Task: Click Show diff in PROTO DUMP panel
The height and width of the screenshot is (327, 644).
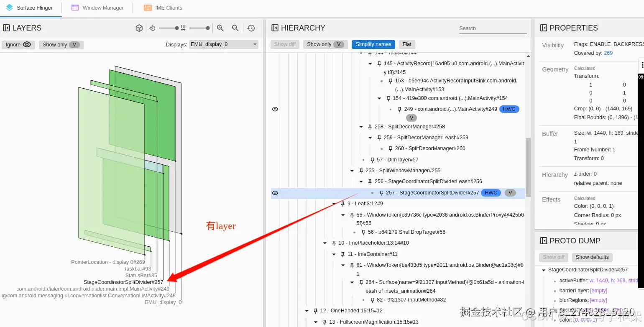Action: click(x=554, y=257)
